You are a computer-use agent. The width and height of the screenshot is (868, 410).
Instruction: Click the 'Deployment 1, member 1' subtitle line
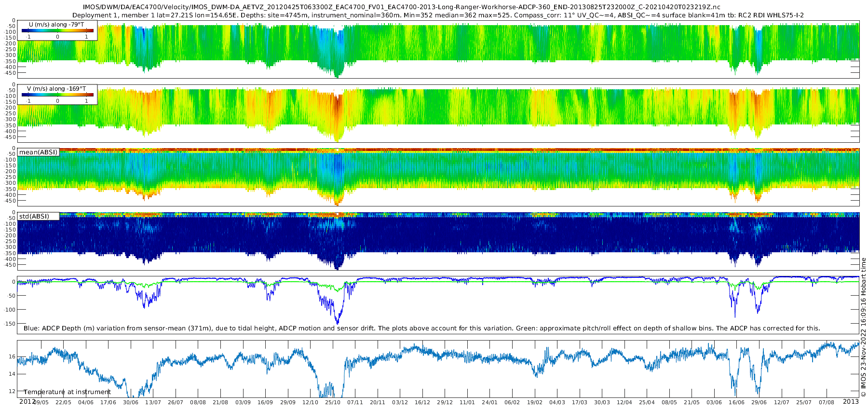(x=438, y=15)
